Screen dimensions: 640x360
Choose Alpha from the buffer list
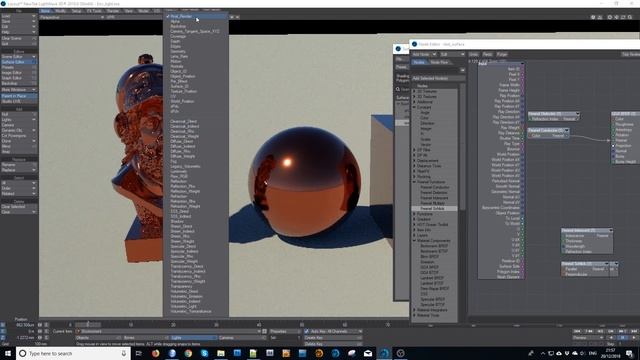176,21
